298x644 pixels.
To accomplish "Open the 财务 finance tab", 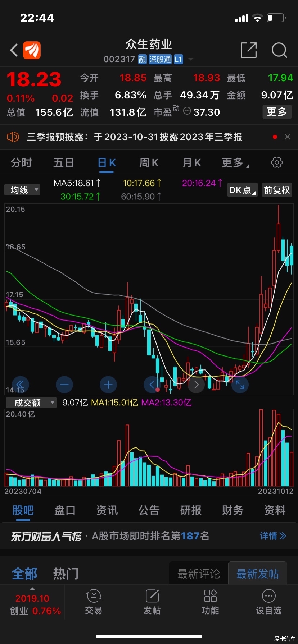I will (233, 510).
